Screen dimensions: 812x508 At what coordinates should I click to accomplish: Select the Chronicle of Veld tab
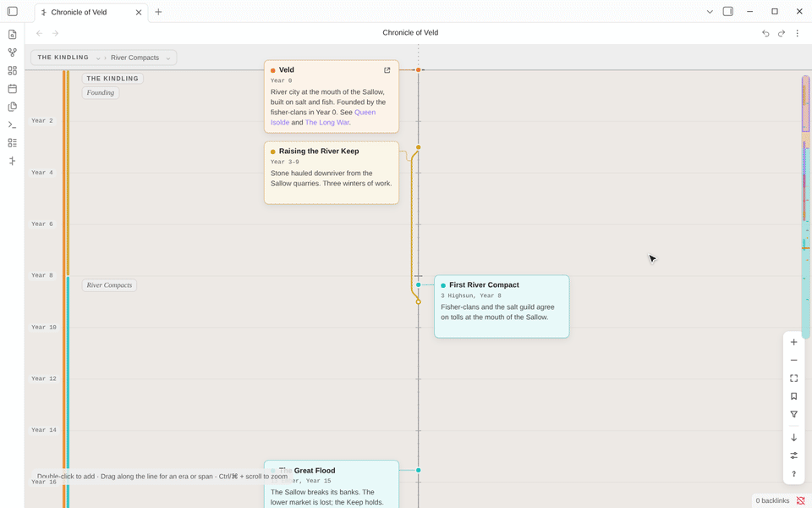click(91, 13)
